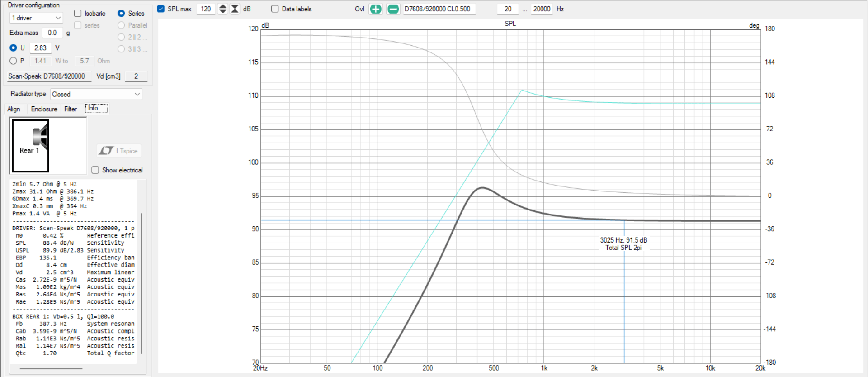Switch to the Info tab
The width and height of the screenshot is (868, 377).
click(96, 108)
